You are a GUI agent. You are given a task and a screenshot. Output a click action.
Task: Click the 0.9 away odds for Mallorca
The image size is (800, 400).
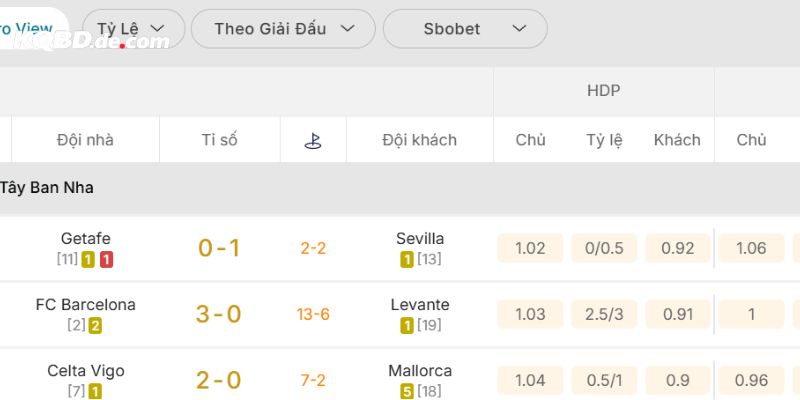(x=677, y=380)
